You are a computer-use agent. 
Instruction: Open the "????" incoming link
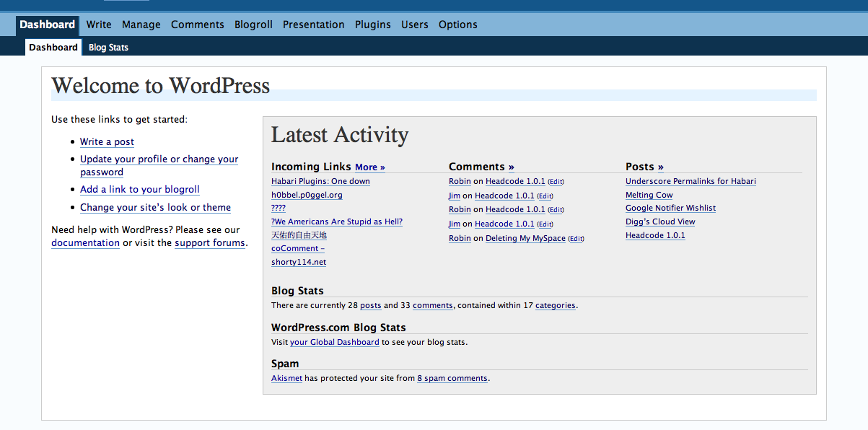pos(279,209)
